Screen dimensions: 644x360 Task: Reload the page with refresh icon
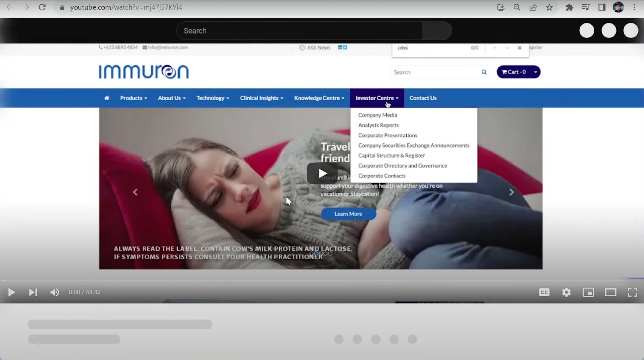pyautogui.click(x=42, y=7)
